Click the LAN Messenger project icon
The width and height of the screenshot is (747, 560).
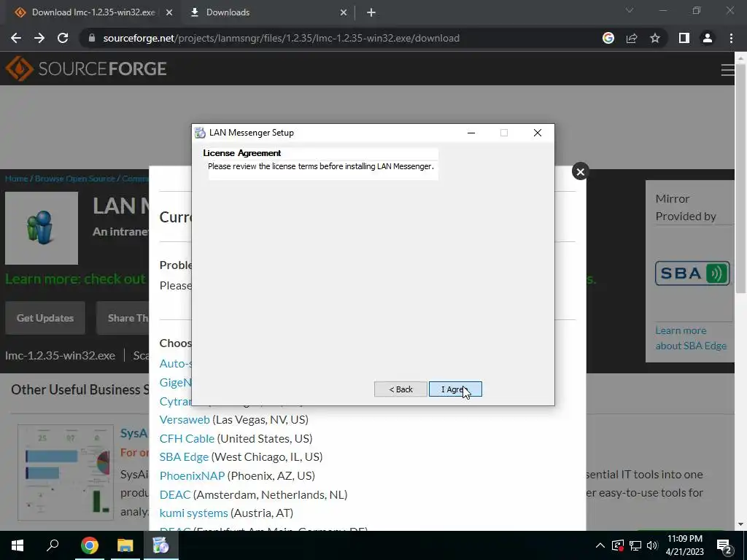[42, 228]
